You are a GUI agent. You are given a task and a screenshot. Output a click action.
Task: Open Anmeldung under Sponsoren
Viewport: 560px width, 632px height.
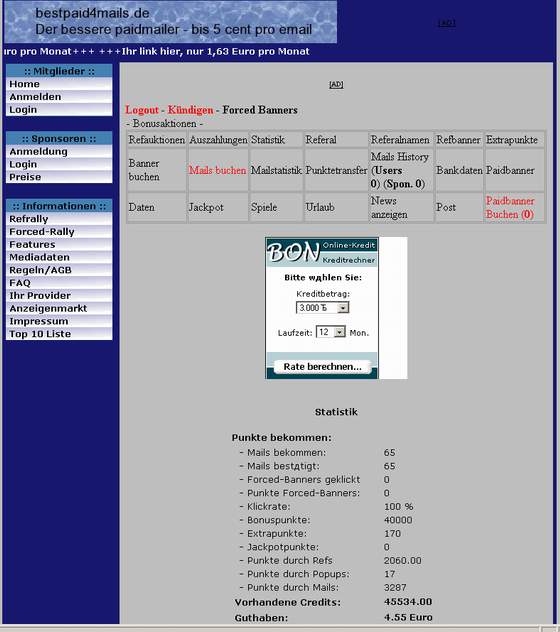click(x=59, y=152)
